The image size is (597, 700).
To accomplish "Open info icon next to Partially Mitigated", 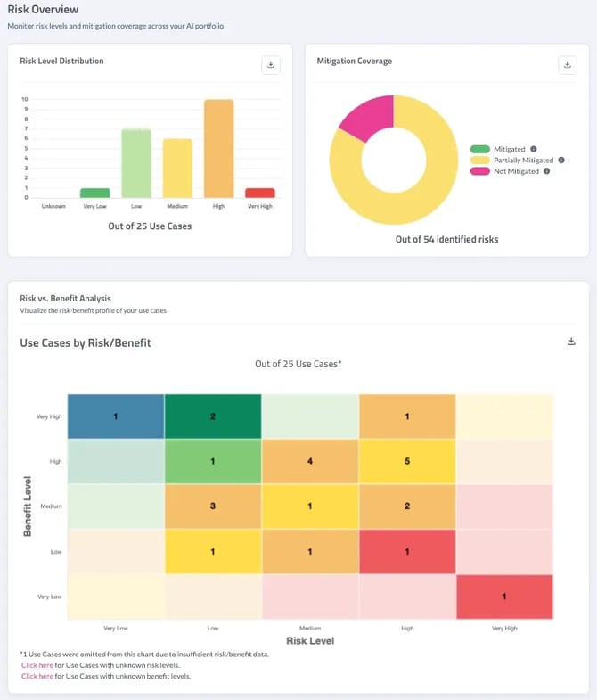I will click(x=561, y=160).
